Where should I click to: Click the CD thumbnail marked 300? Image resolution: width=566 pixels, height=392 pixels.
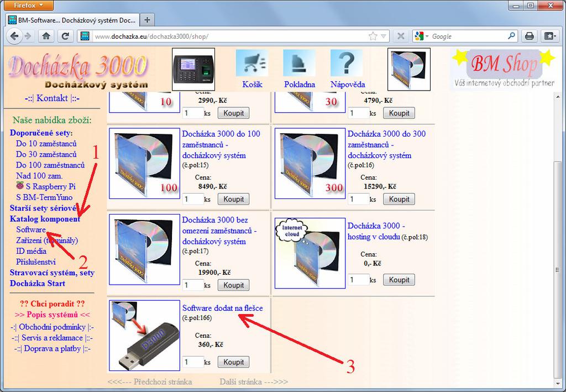click(310, 164)
